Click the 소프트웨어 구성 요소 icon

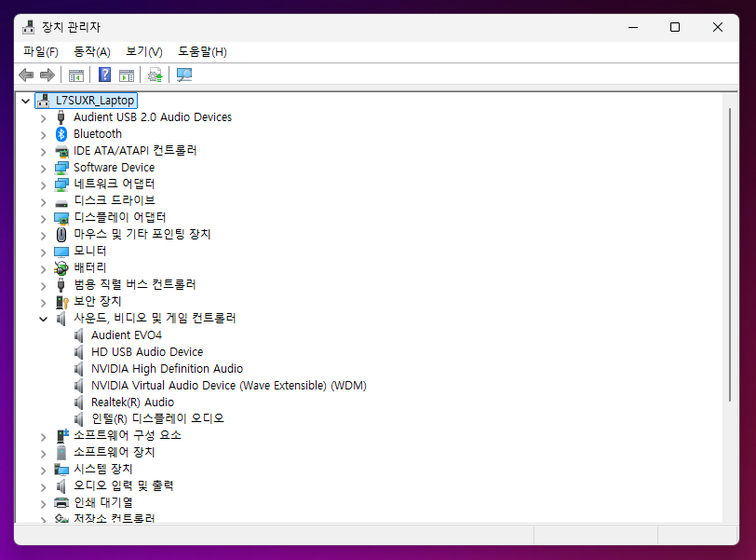[x=62, y=435]
